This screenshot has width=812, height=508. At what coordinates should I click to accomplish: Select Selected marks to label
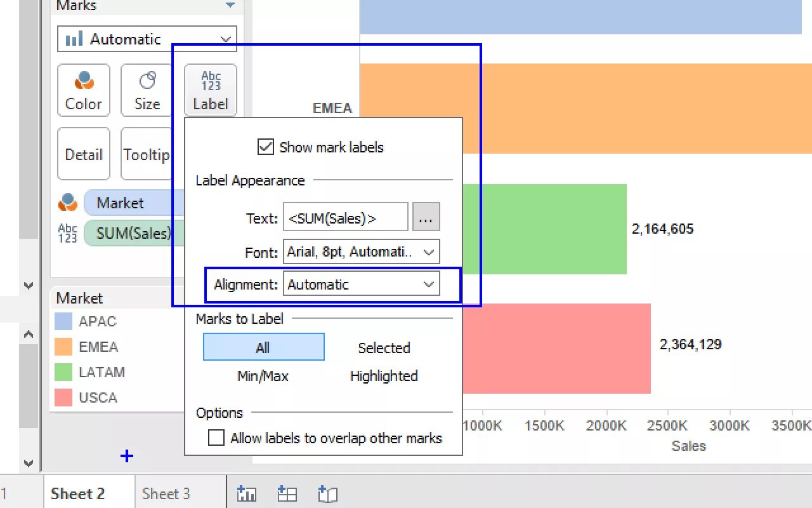384,348
